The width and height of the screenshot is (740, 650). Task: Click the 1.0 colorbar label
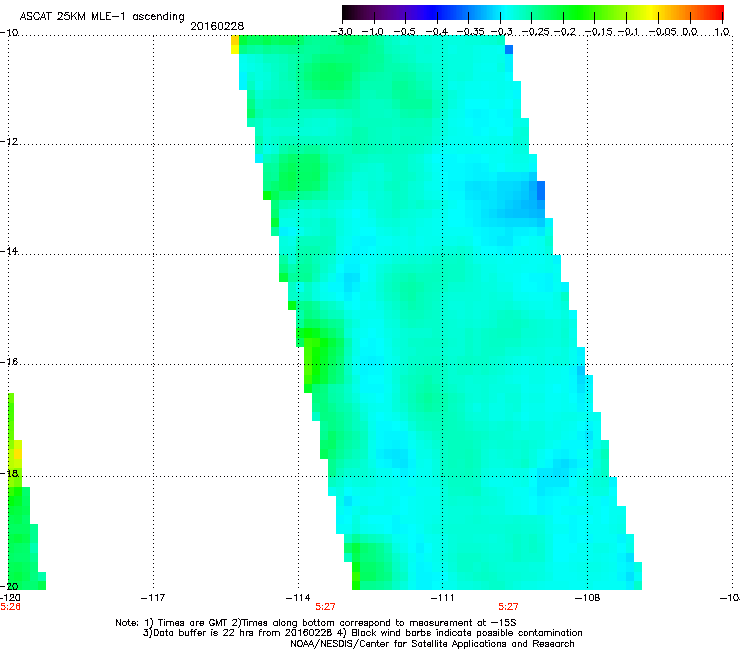(722, 32)
